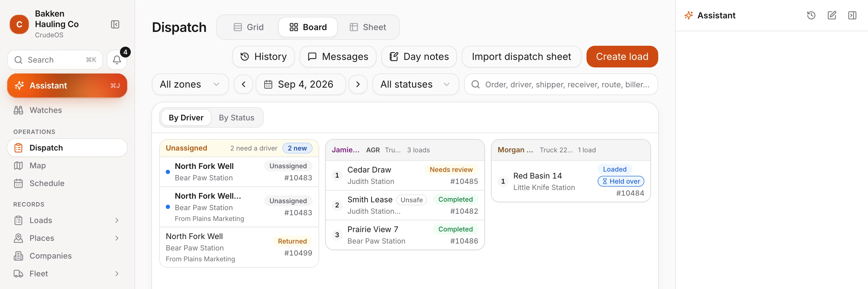Image resolution: width=868 pixels, height=289 pixels.
Task: Open Companies in the sidebar
Action: pos(68,256)
